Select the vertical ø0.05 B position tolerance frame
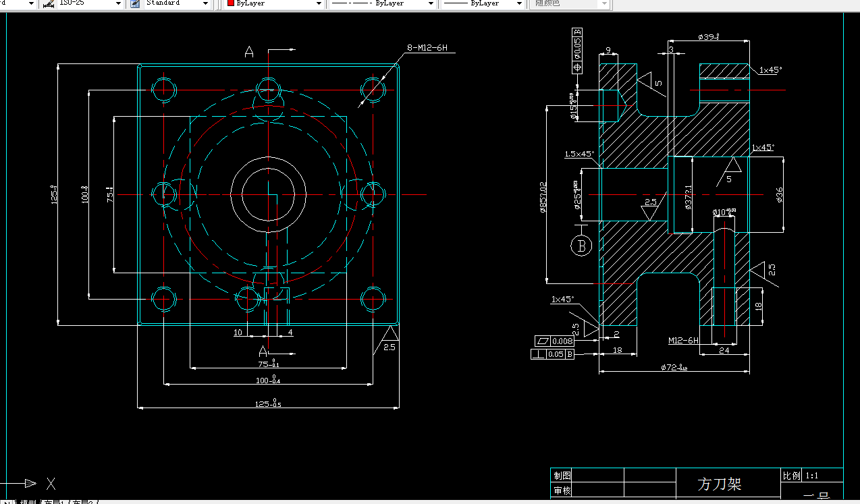 point(577,51)
